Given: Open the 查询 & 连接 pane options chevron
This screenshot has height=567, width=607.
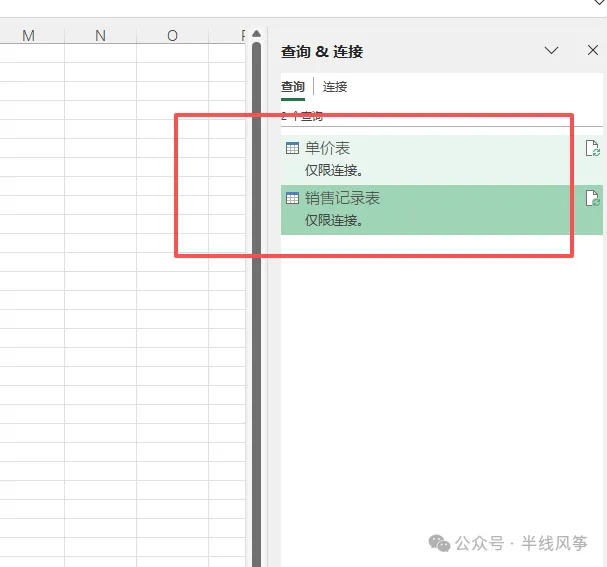Looking at the screenshot, I should [x=551, y=50].
